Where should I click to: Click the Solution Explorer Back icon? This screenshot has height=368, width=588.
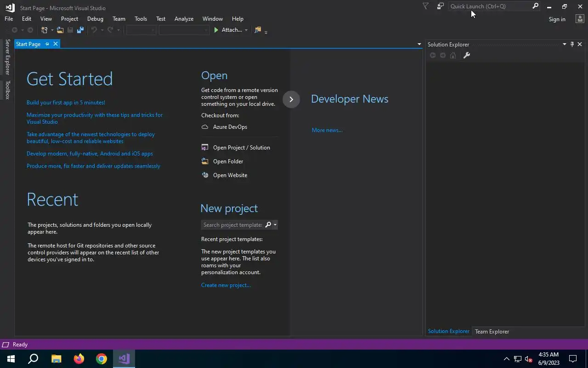point(433,55)
